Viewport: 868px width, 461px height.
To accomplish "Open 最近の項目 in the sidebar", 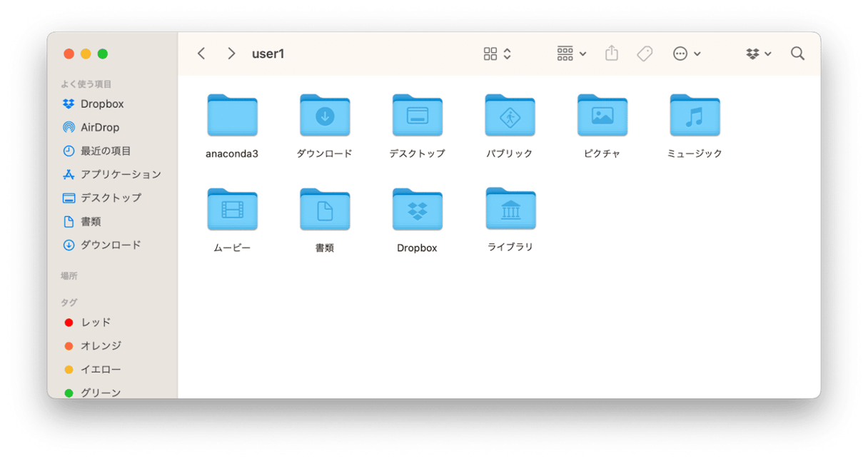I will pyautogui.click(x=105, y=151).
